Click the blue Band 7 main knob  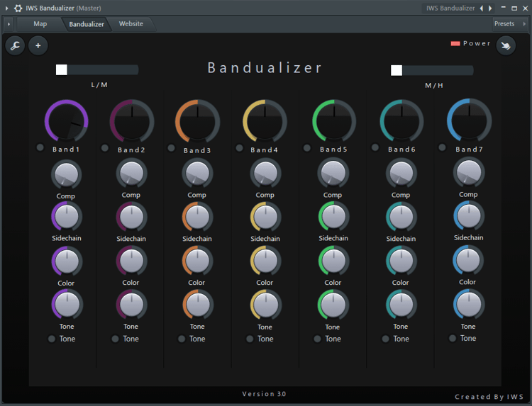(470, 120)
